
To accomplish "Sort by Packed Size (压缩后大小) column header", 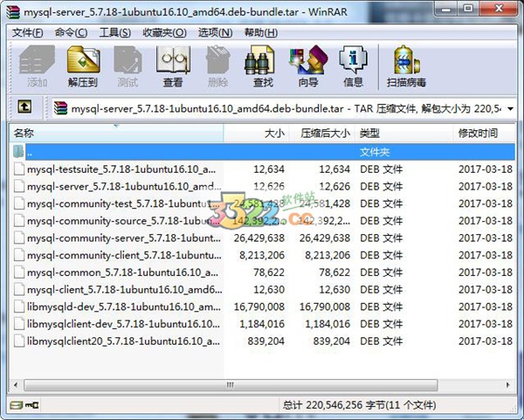I will click(321, 134).
